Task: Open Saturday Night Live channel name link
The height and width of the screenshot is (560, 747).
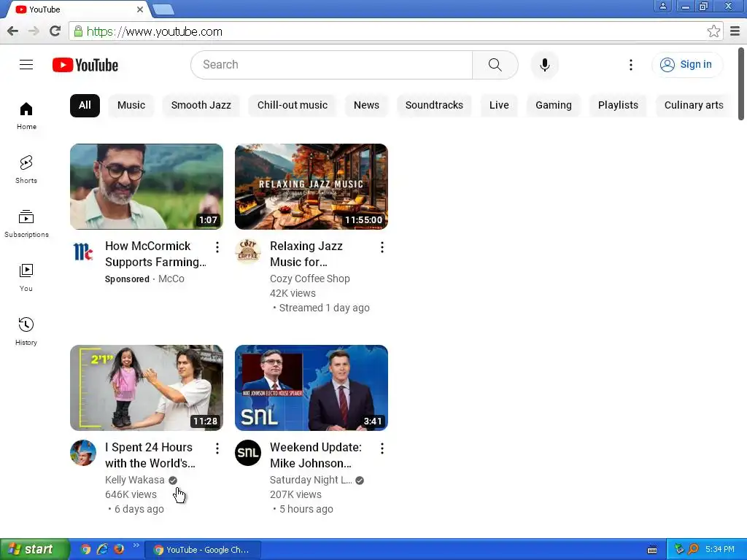Action: 311,480
